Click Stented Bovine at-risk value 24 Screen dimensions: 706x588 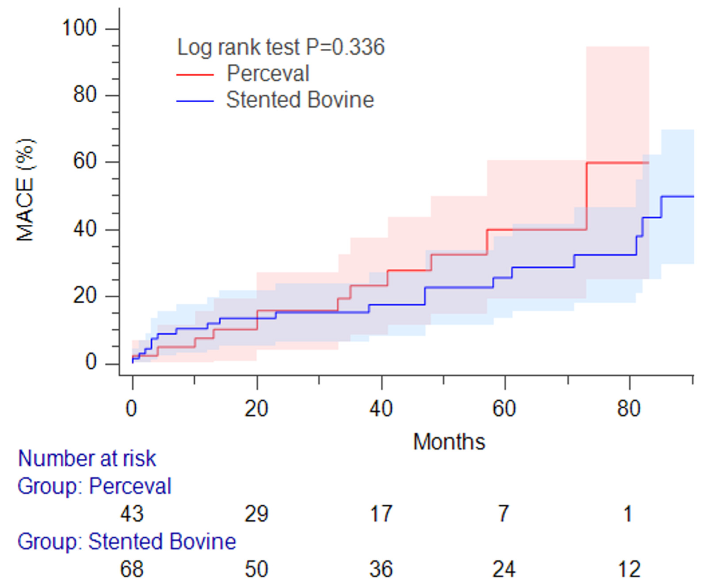pos(504,570)
